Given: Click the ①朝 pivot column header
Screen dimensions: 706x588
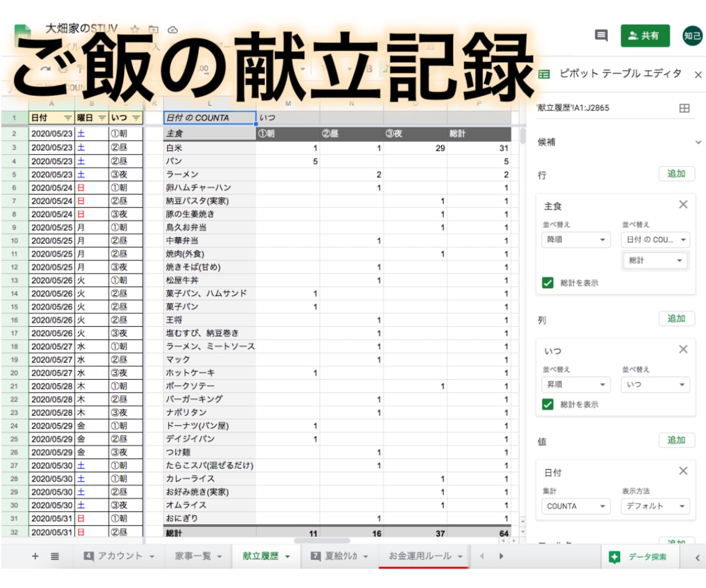Looking at the screenshot, I should [x=287, y=134].
